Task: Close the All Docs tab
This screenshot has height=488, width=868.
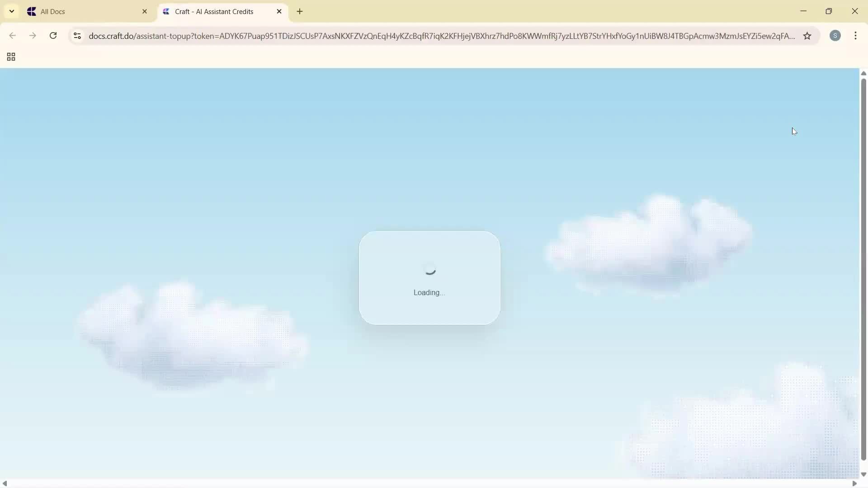Action: (145, 11)
